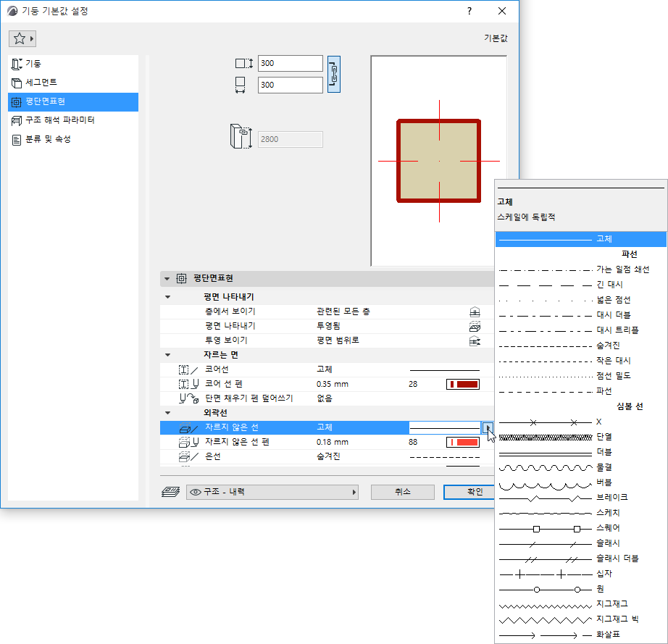Click the 자르지 않은 선 펜 icon

click(x=188, y=442)
